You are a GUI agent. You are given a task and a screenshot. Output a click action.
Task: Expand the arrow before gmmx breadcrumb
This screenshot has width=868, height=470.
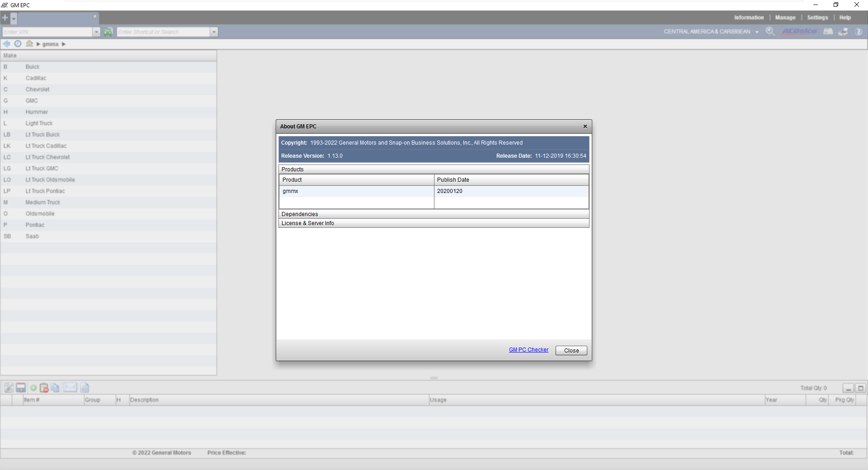pyautogui.click(x=38, y=44)
